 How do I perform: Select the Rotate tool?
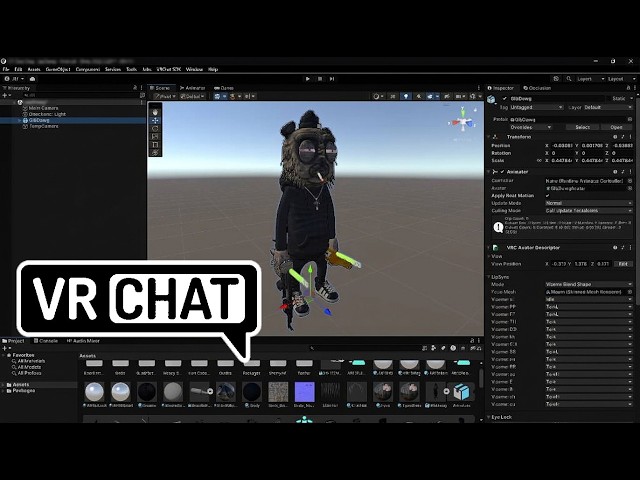pyautogui.click(x=155, y=129)
